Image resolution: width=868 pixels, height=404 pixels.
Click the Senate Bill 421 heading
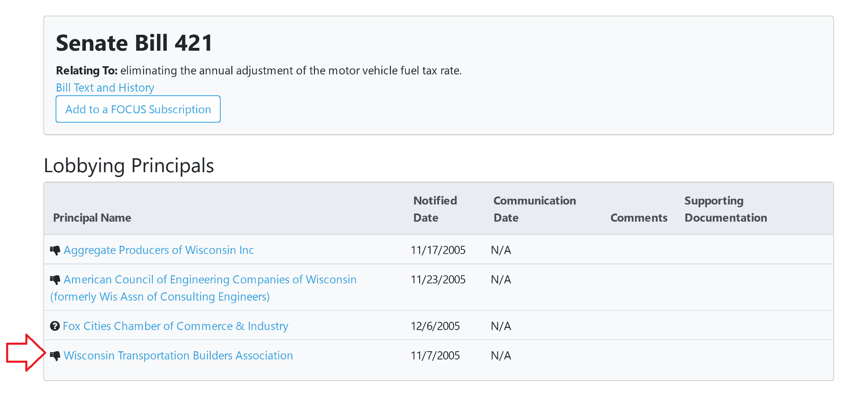(134, 43)
